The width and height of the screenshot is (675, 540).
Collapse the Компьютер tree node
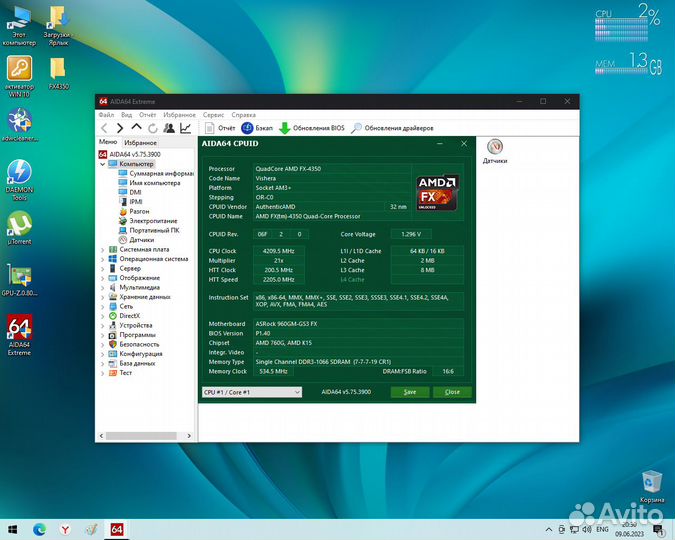[102, 164]
